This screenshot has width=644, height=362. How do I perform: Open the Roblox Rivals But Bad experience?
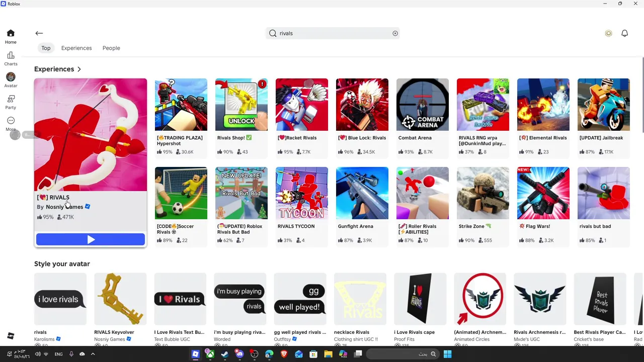(x=242, y=206)
